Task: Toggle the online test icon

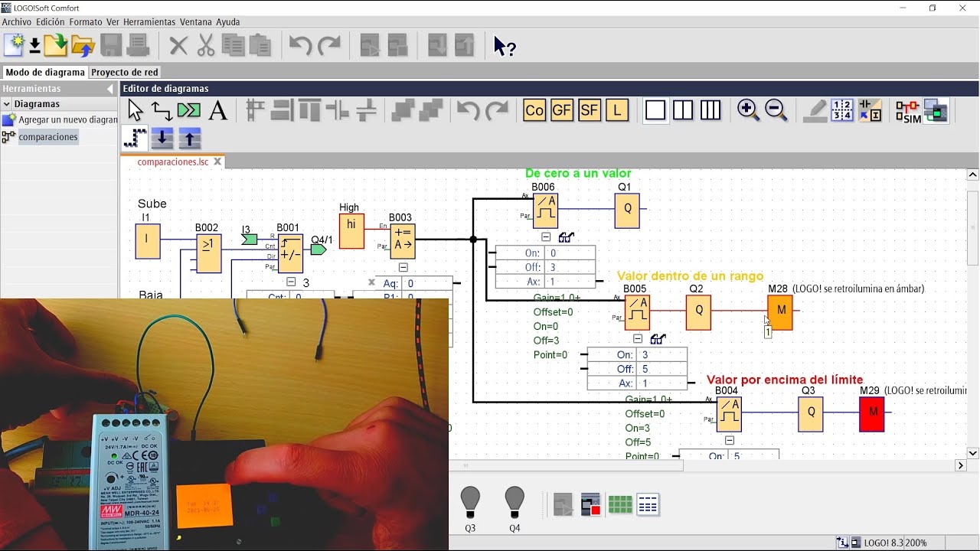Action: 936,111
